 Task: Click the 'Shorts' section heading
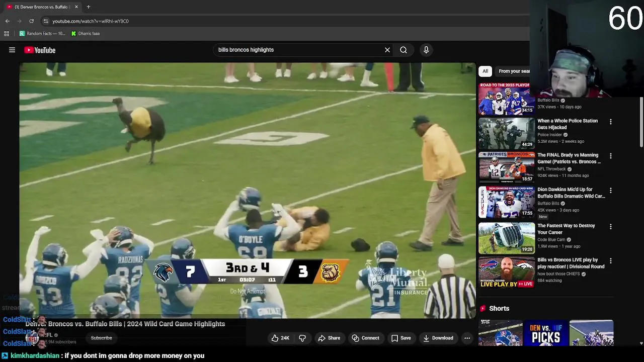pyautogui.click(x=499, y=308)
